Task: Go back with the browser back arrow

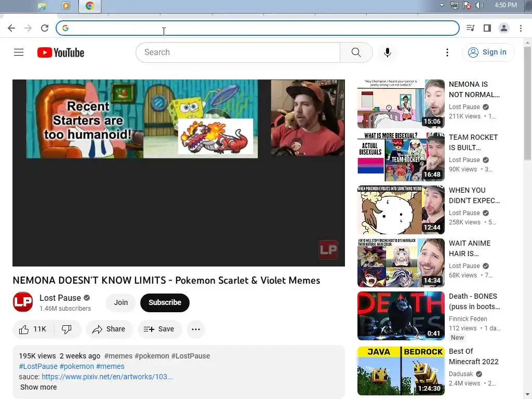Action: (x=11, y=28)
